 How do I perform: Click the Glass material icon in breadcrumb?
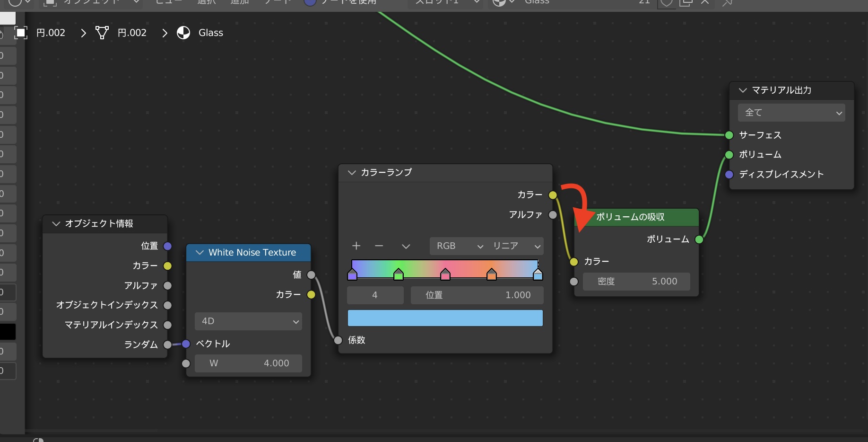[x=183, y=33]
